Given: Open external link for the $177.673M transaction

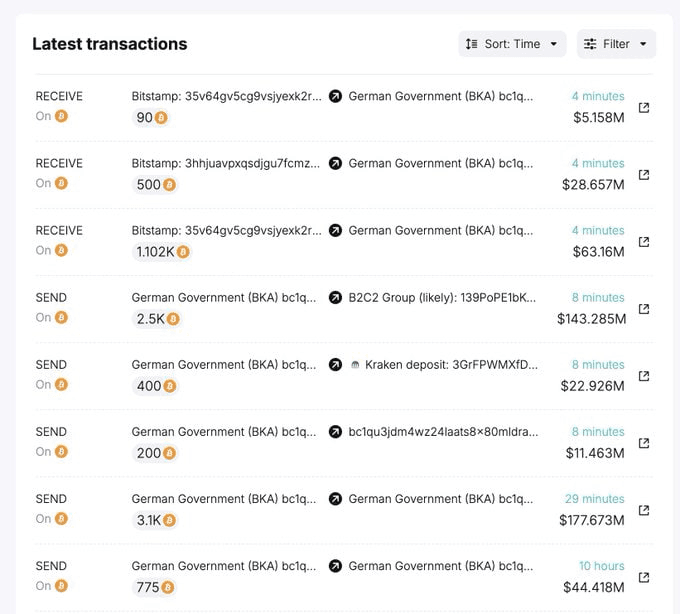Looking at the screenshot, I should tap(644, 510).
